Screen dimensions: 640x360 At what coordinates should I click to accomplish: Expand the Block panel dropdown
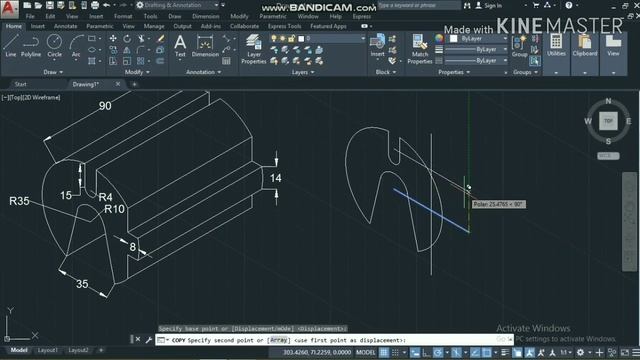[386, 72]
